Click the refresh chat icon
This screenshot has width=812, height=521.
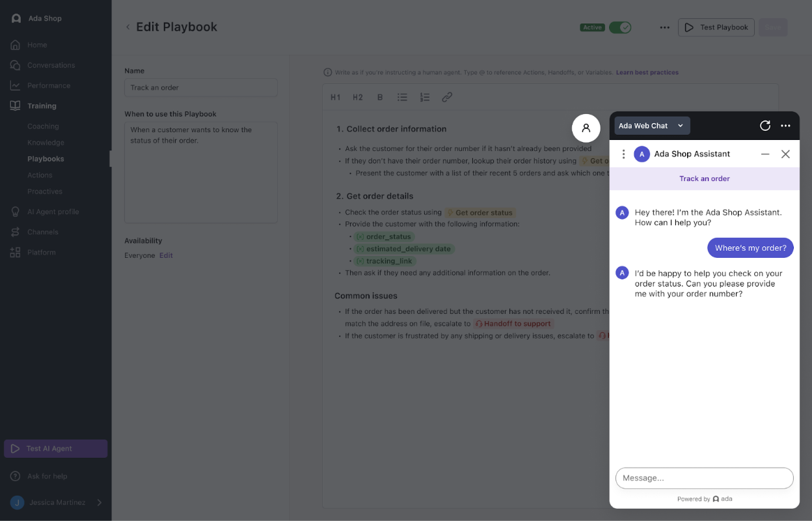[x=765, y=126]
